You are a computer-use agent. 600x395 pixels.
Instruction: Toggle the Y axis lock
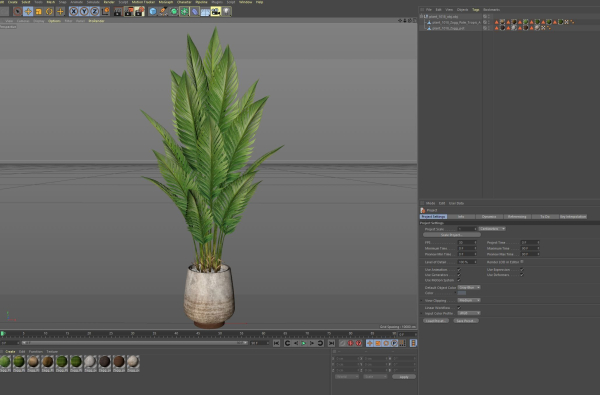point(84,11)
